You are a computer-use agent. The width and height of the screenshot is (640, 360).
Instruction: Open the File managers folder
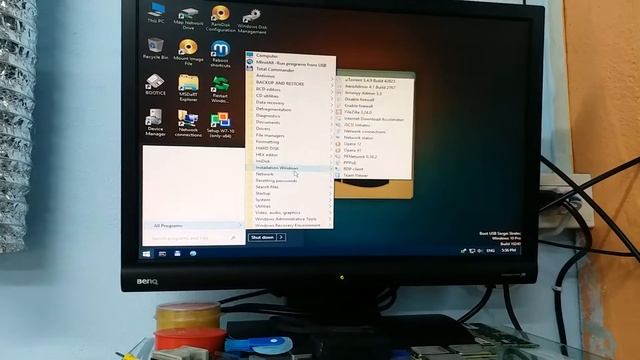tap(290, 136)
